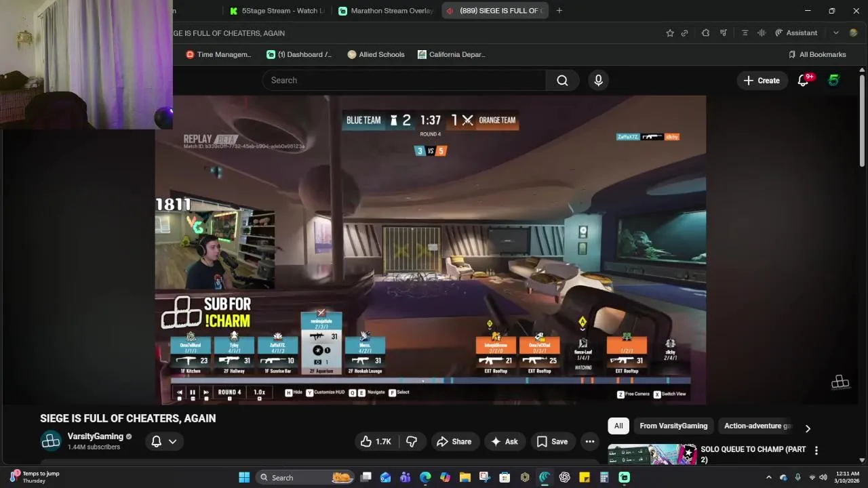The height and width of the screenshot is (488, 868).
Task: Open the taskbar clock showing 12:11 AM
Action: tap(848, 477)
